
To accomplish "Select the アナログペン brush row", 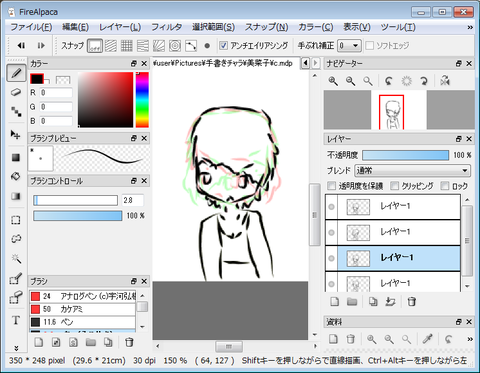I will click(x=83, y=296).
